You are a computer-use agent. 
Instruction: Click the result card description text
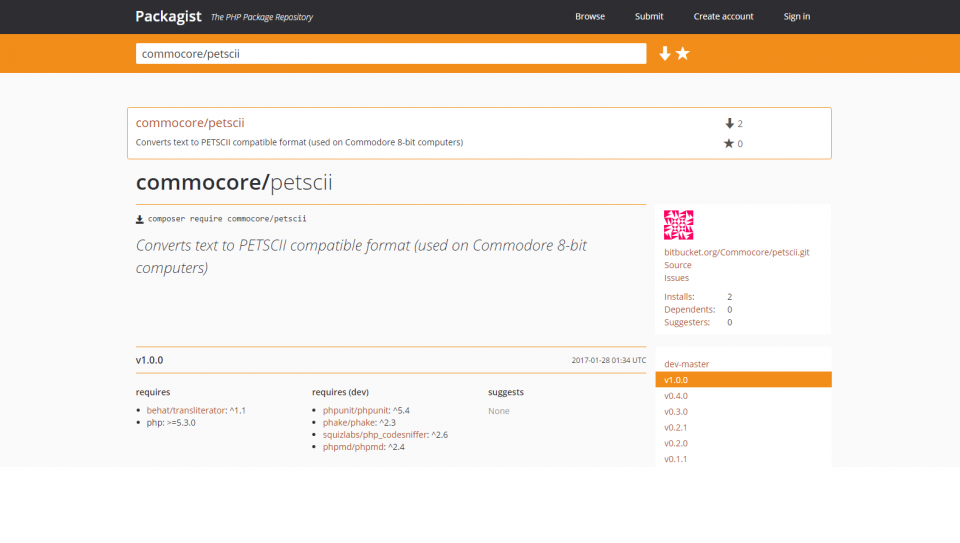pyautogui.click(x=299, y=142)
